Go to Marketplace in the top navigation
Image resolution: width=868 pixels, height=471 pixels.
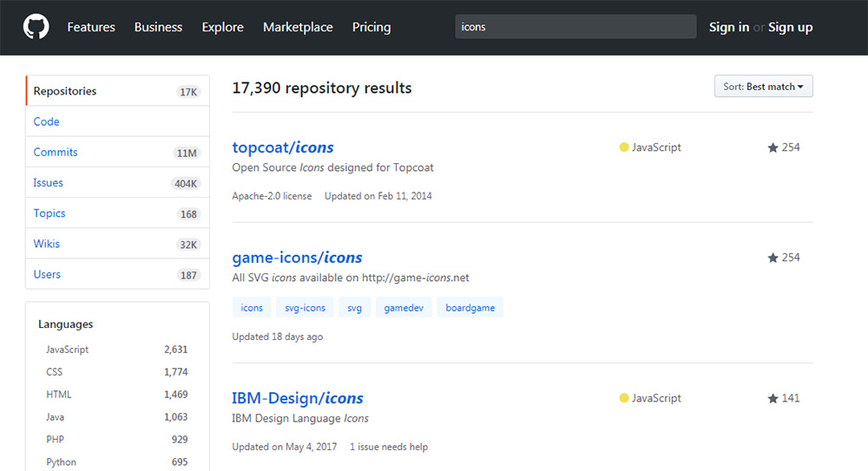pyautogui.click(x=298, y=27)
